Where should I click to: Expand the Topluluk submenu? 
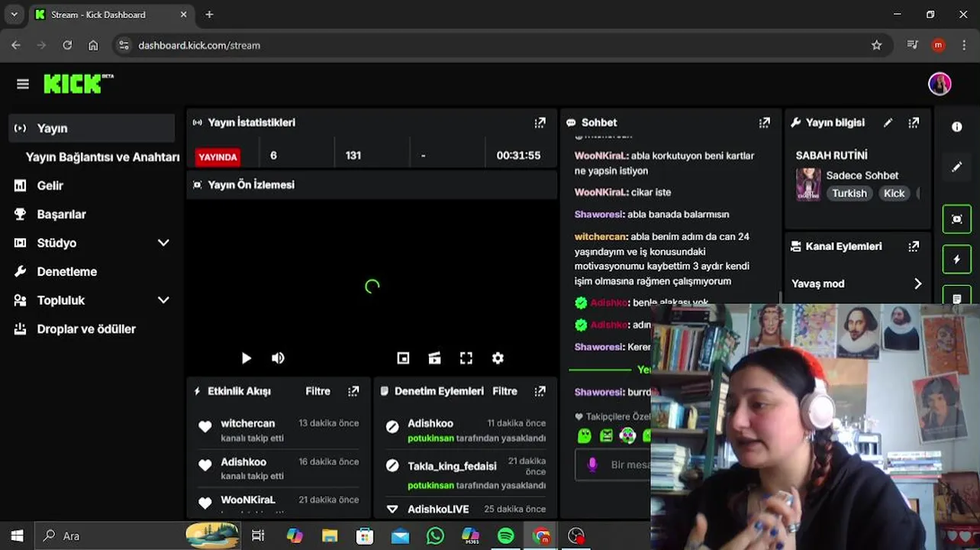coord(163,300)
